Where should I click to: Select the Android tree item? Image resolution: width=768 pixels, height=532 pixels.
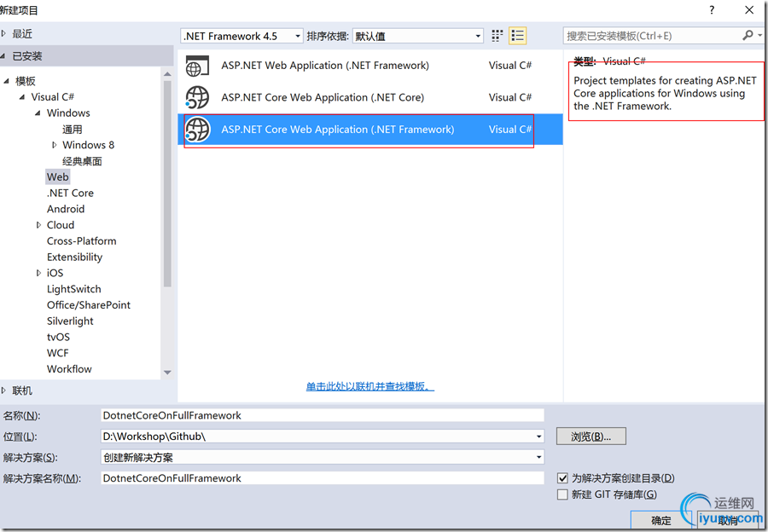(66, 209)
